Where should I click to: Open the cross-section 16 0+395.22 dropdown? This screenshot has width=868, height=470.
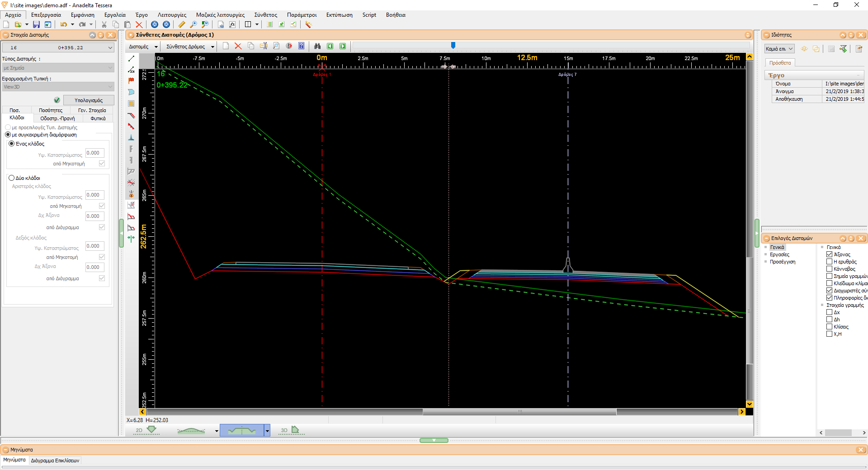coord(58,47)
